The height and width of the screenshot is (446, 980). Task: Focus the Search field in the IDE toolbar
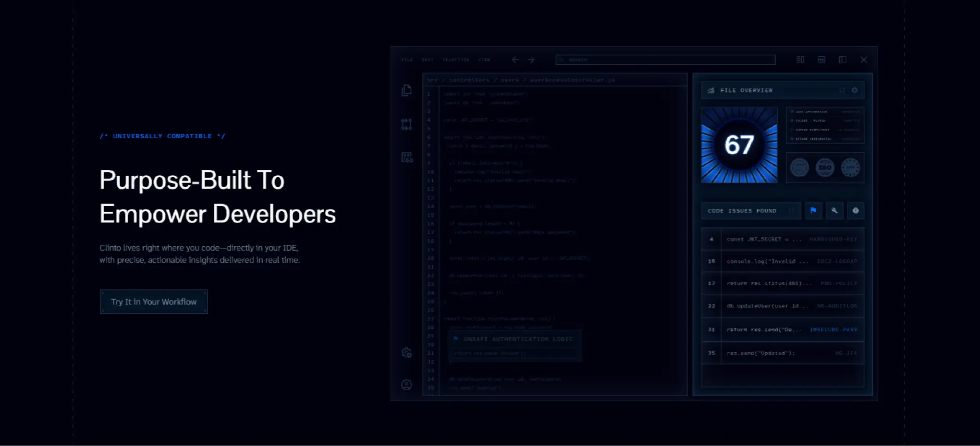pyautogui.click(x=666, y=60)
